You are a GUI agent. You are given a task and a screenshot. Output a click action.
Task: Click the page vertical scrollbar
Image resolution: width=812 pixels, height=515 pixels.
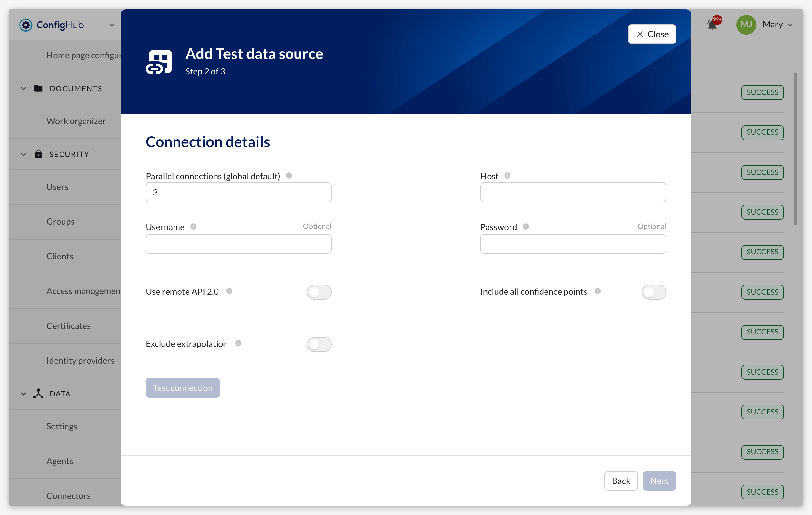tap(795, 149)
